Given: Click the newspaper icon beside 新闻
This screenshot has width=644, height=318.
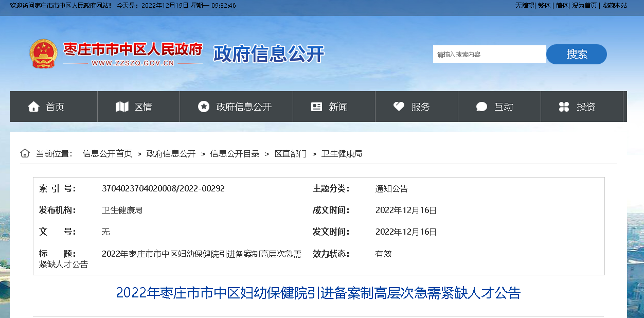Looking at the screenshot, I should (x=316, y=107).
